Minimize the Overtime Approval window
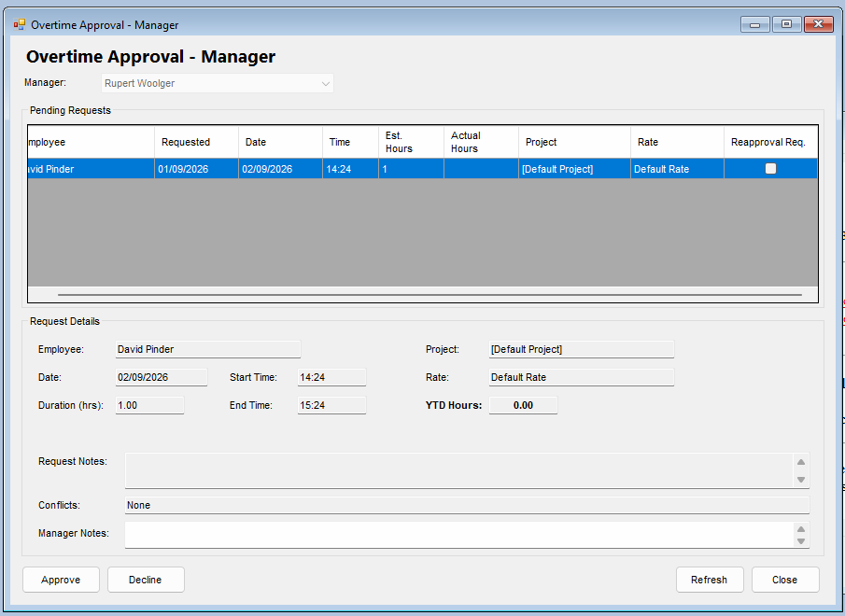 coord(755,24)
